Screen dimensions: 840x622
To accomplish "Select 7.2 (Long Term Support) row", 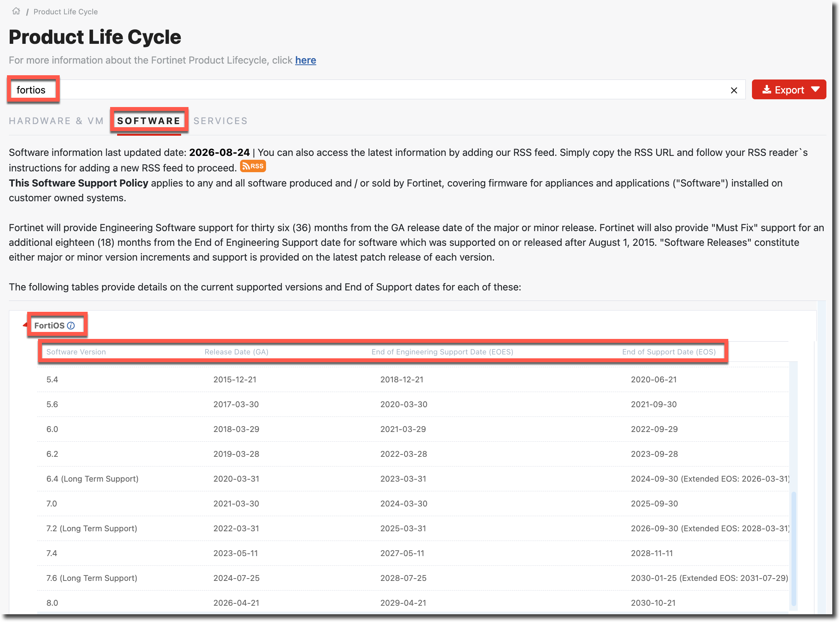I will (x=413, y=529).
